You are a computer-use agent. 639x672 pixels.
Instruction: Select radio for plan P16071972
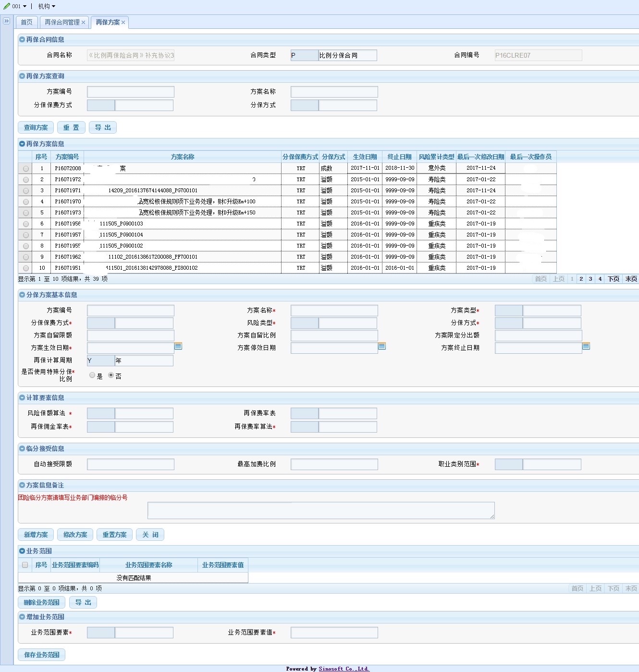[26, 179]
